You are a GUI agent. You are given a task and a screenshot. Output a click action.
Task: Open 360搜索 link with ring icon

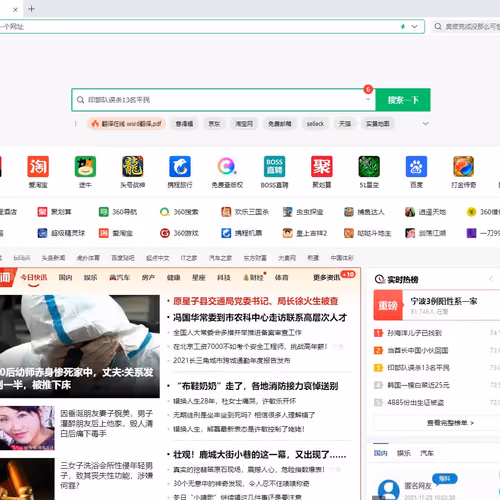click(x=179, y=212)
